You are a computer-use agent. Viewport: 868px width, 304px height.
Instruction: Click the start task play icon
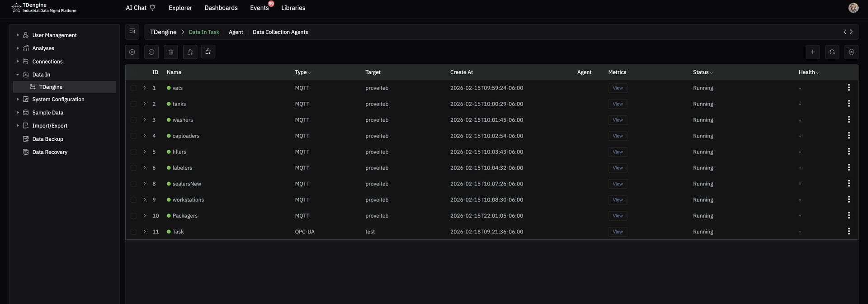(x=132, y=52)
